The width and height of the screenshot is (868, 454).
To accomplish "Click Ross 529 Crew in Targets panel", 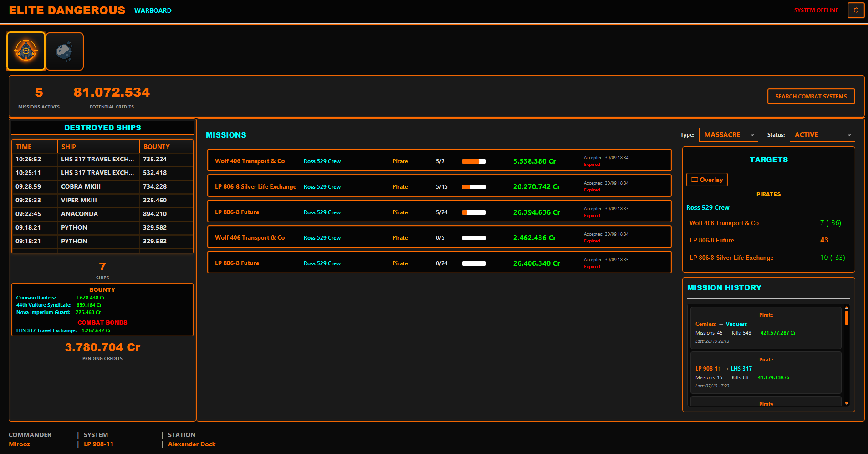I will 708,207.
